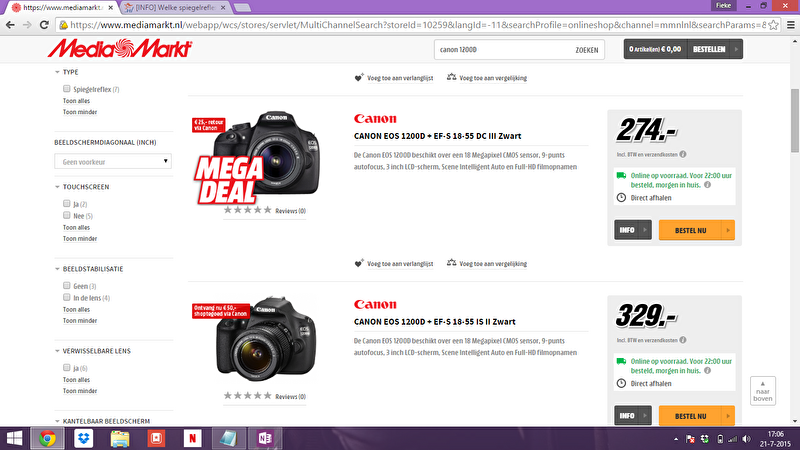The height and width of the screenshot is (450, 800).
Task: Click delivery info icon in the 274.- product box
Action: (x=707, y=185)
